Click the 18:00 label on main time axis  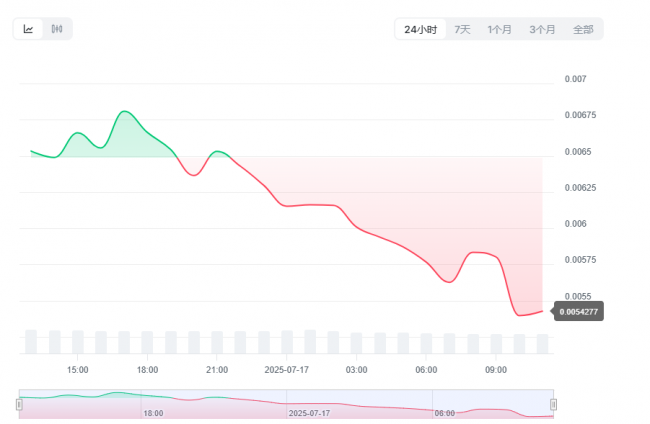(147, 370)
